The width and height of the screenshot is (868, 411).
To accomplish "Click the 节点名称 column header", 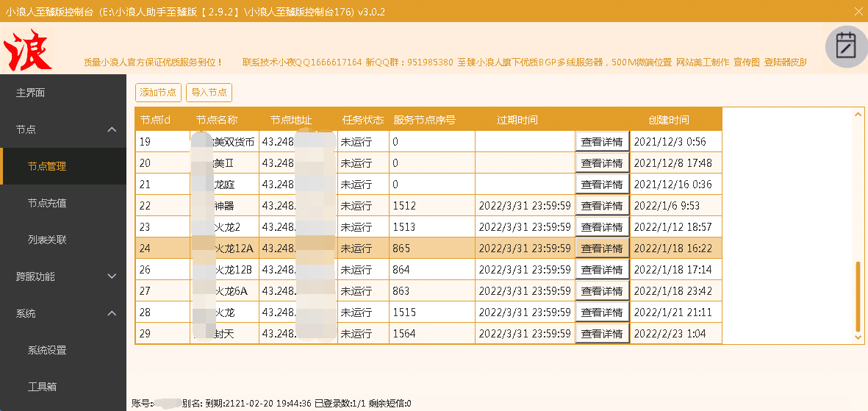I will (217, 120).
